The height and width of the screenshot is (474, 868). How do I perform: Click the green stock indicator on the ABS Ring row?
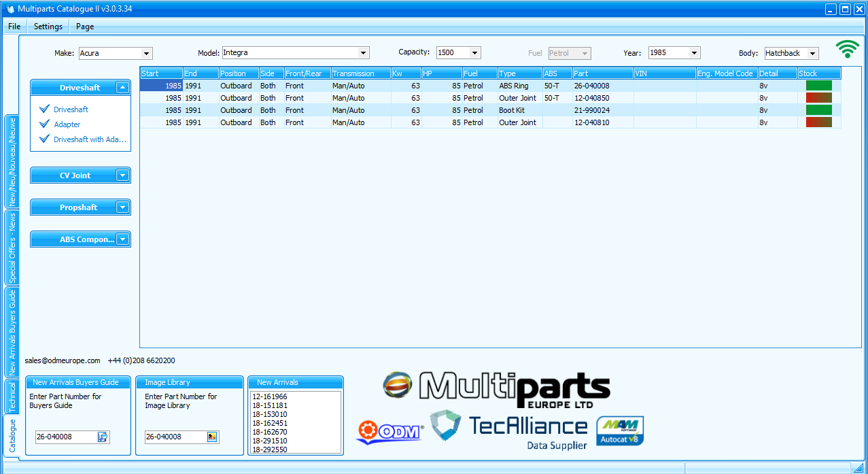click(x=818, y=85)
